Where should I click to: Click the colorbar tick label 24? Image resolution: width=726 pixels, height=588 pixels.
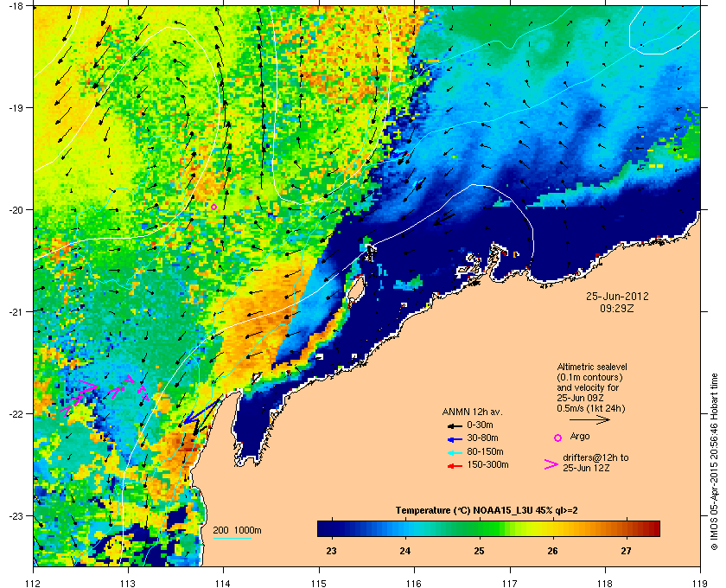tap(405, 552)
